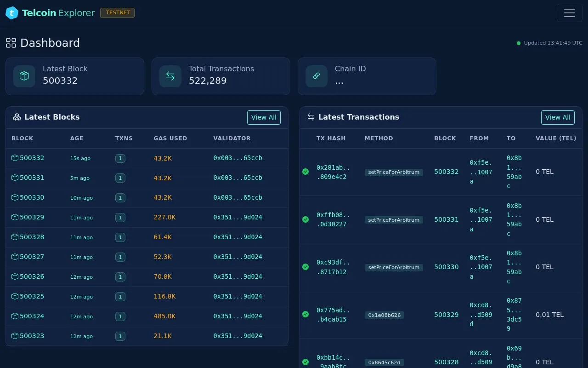Viewport: 588px width, 368px height.
Task: Click View All in Latest Transactions panel
Action: click(558, 118)
